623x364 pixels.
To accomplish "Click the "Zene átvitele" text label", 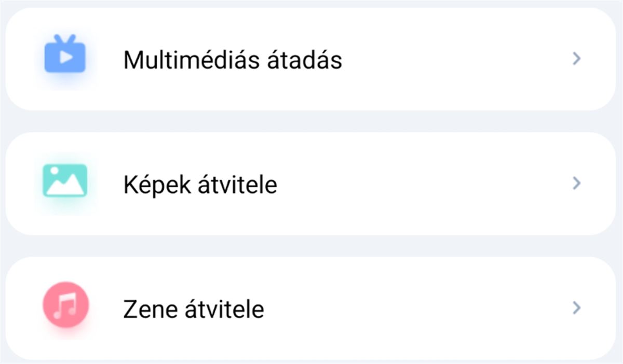I will (194, 309).
